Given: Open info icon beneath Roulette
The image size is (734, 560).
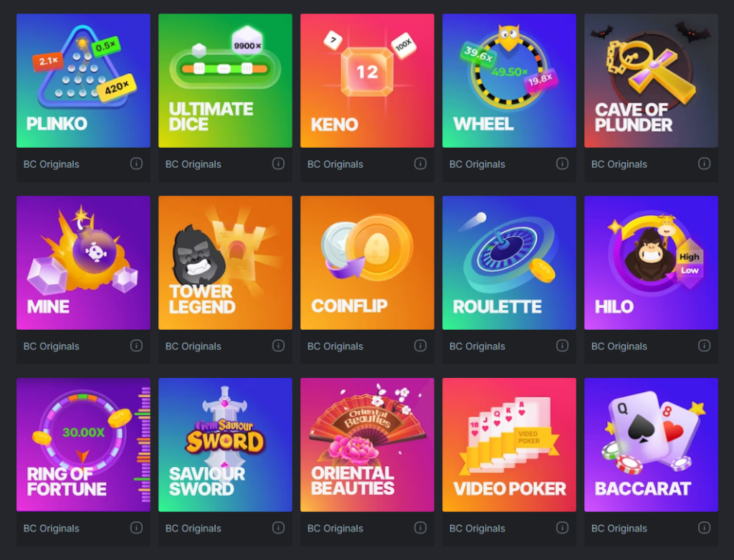Looking at the screenshot, I should tap(562, 346).
